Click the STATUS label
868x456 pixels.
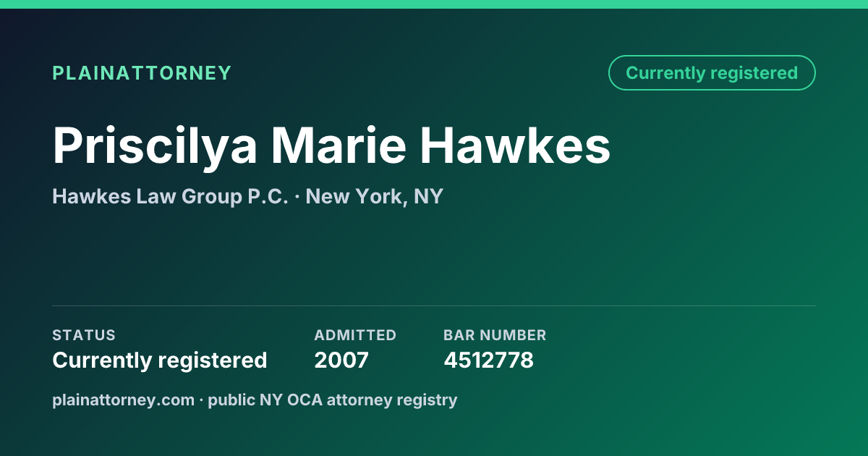[x=84, y=335]
